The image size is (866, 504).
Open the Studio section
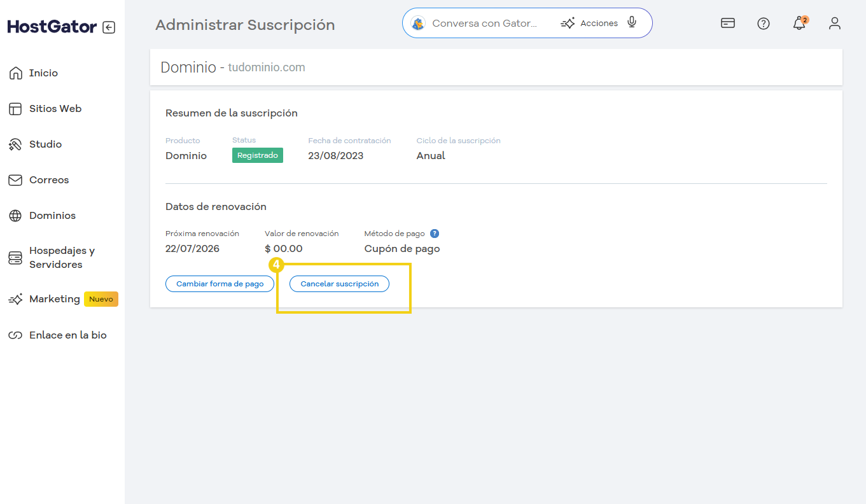(x=45, y=144)
